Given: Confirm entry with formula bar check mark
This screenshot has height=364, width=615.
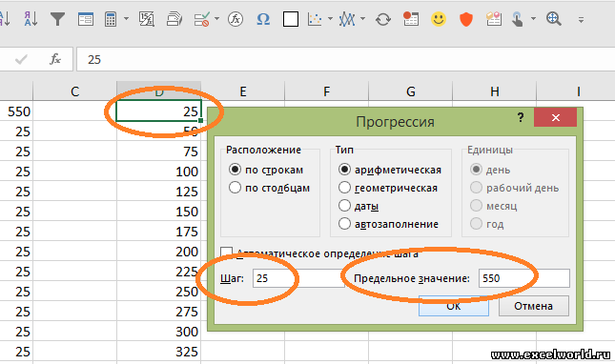Looking at the screenshot, I should tap(21, 60).
